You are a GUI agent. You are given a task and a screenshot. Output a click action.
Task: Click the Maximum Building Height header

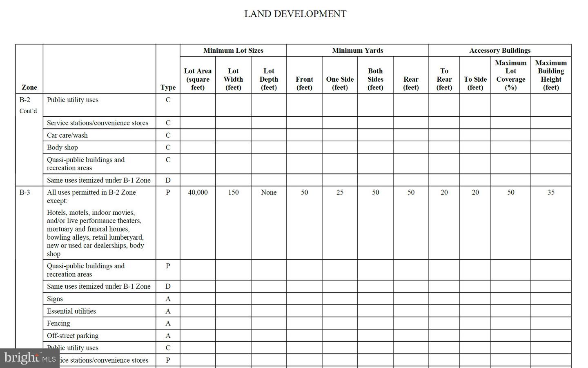pos(551,75)
